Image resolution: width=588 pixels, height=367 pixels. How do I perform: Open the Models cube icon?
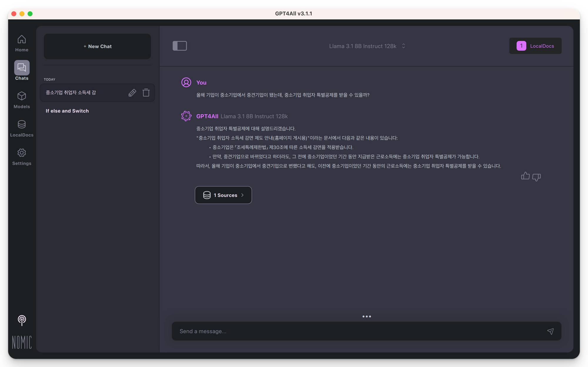[x=22, y=96]
